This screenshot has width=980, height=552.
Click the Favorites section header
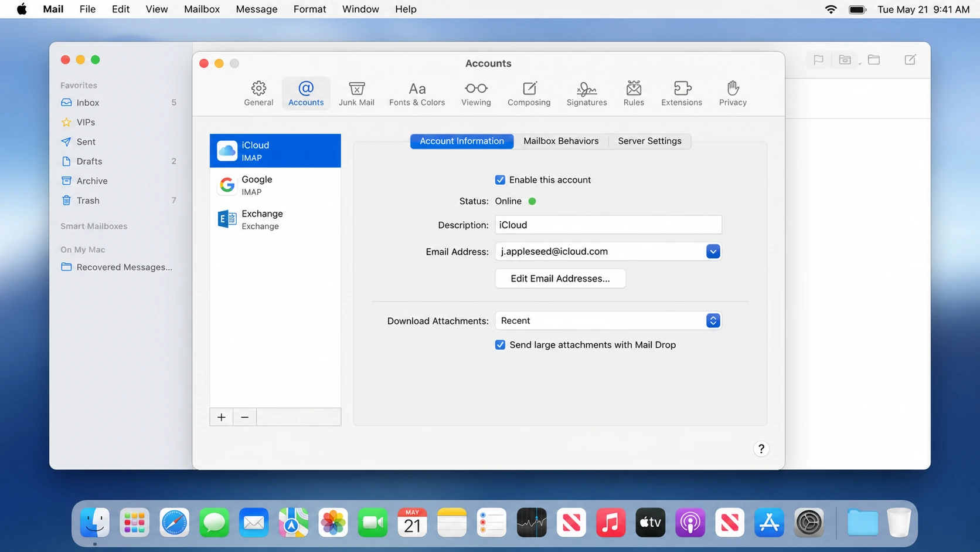79,85
